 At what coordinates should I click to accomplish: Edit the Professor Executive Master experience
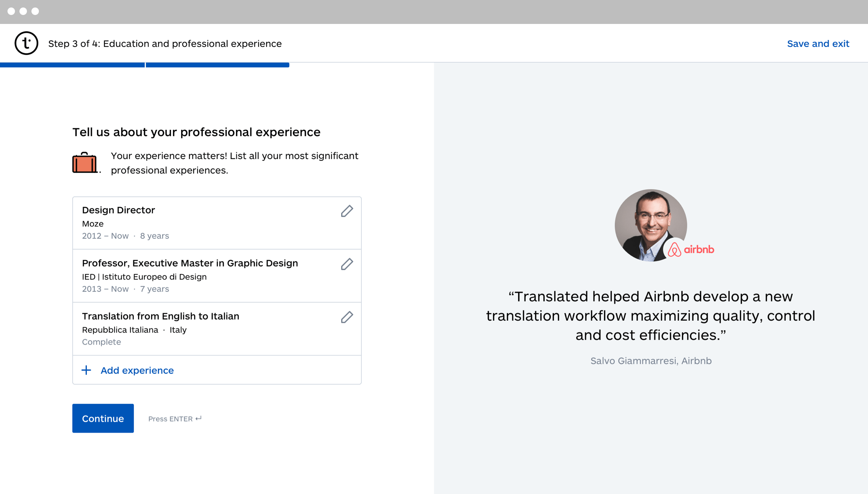347,264
